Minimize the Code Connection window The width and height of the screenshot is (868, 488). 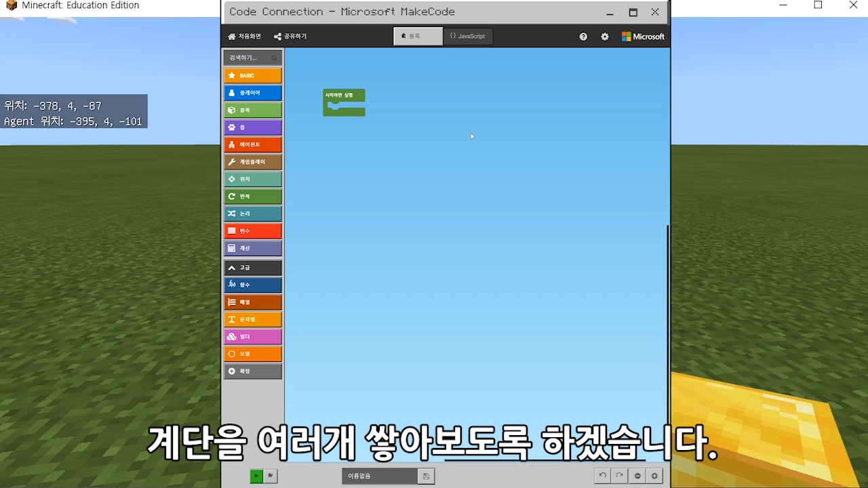coord(610,12)
